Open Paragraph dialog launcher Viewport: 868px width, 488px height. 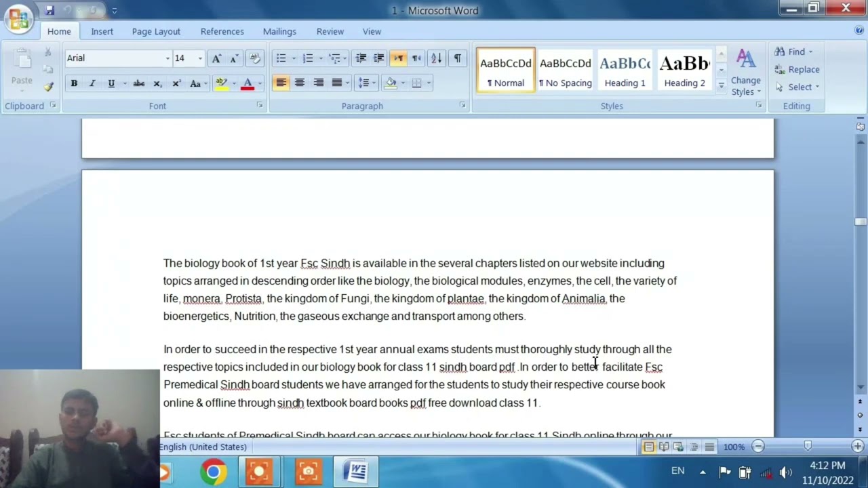462,106
